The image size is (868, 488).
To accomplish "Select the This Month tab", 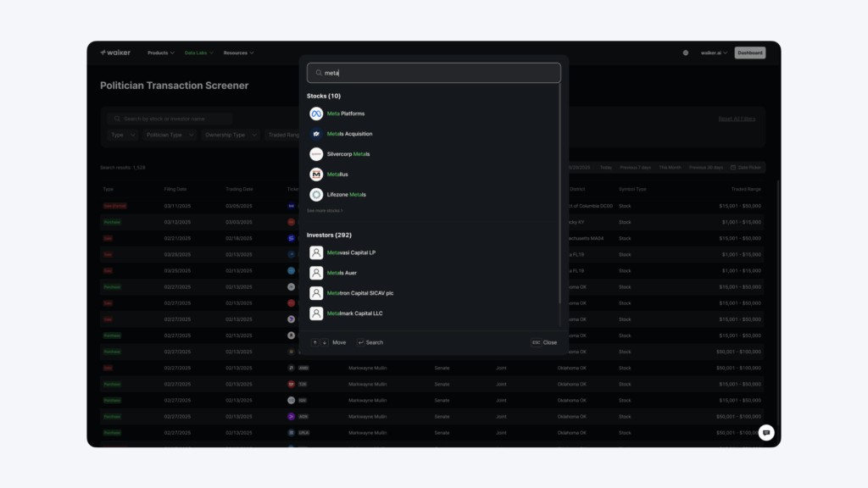I will click(670, 167).
